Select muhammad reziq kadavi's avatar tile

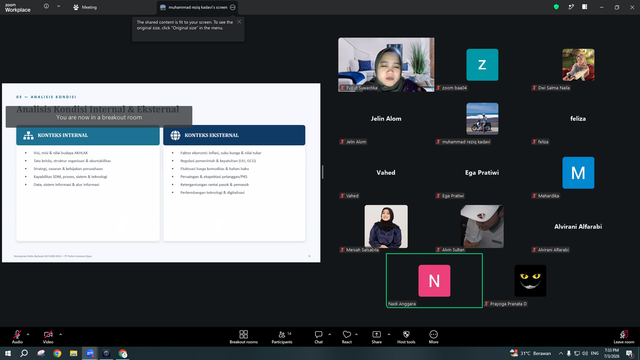click(x=482, y=119)
